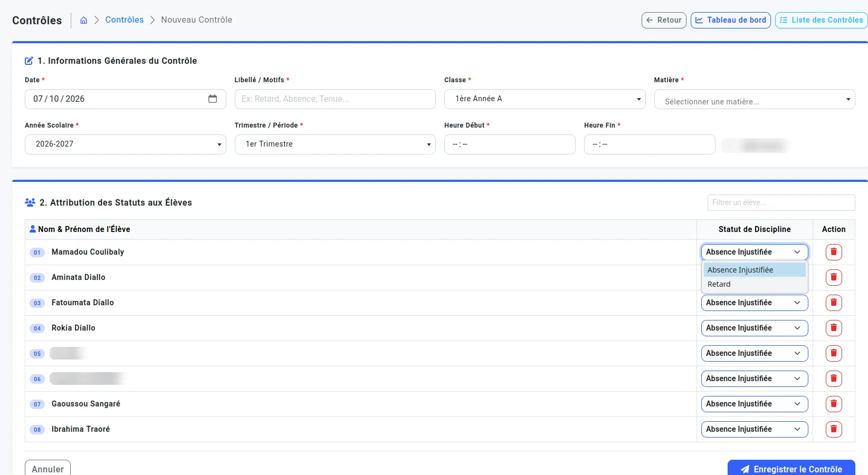Click trash icon in row 06

click(834, 379)
